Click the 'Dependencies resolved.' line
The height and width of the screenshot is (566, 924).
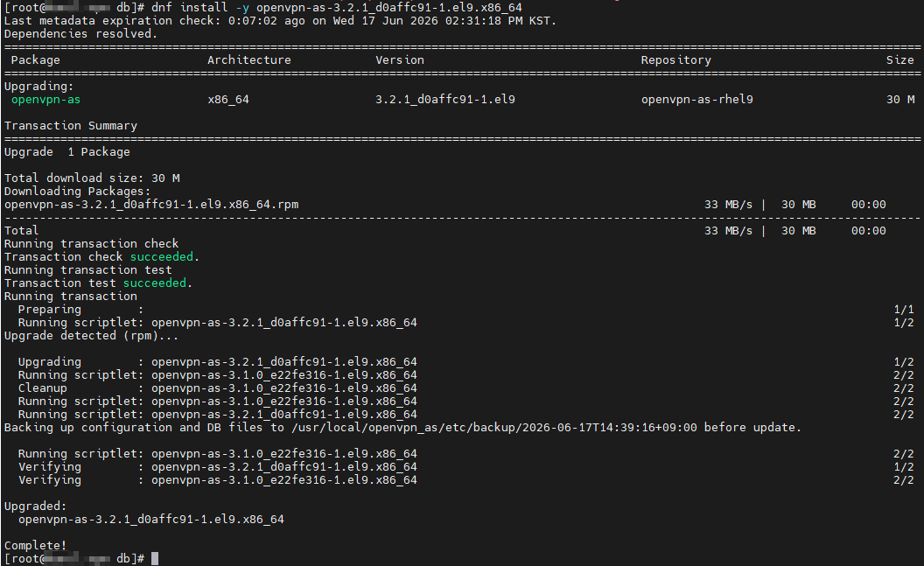tap(80, 33)
